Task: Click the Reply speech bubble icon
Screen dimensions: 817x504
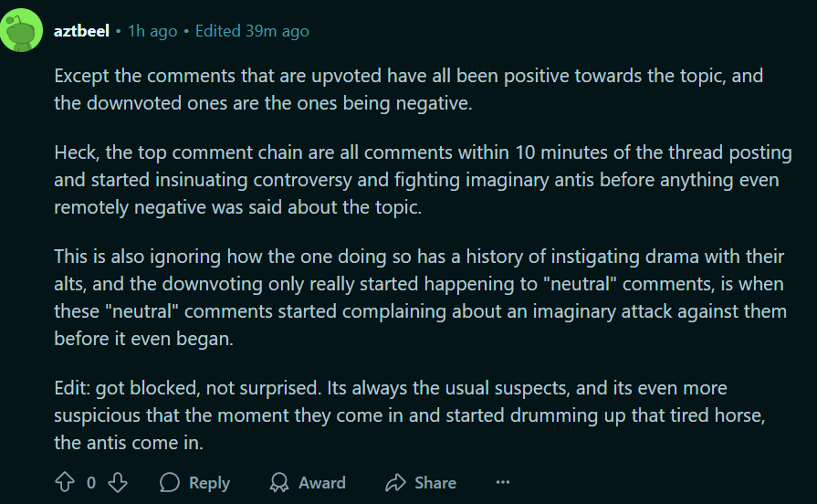Action: [170, 482]
